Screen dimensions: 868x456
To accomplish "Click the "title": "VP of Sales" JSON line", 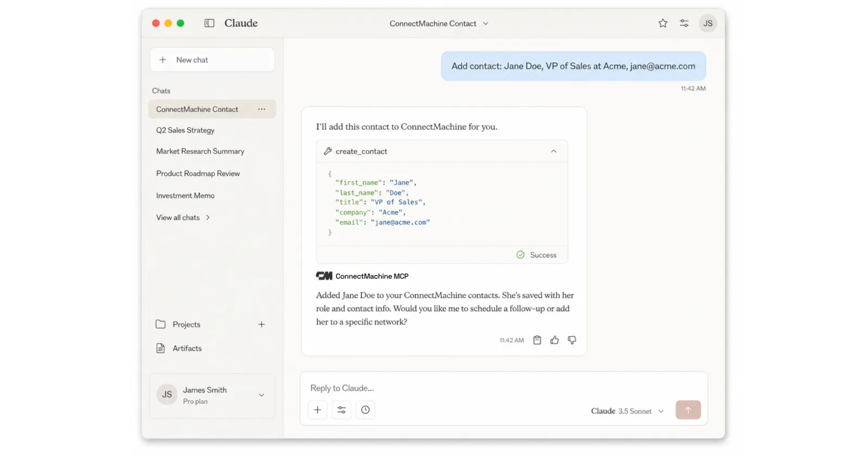I will (x=380, y=202).
